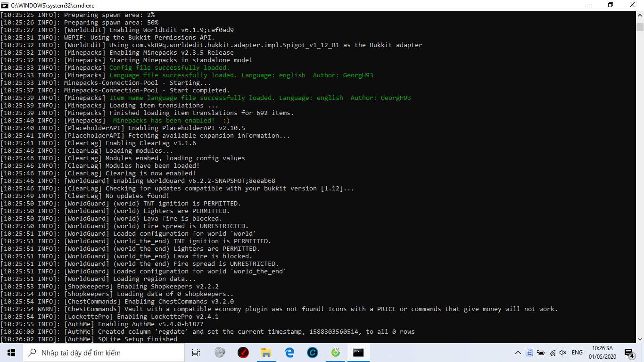Click 'Finished loading item translations for 692 items.'
Screen dimensions: 644x362
[x=147, y=113]
